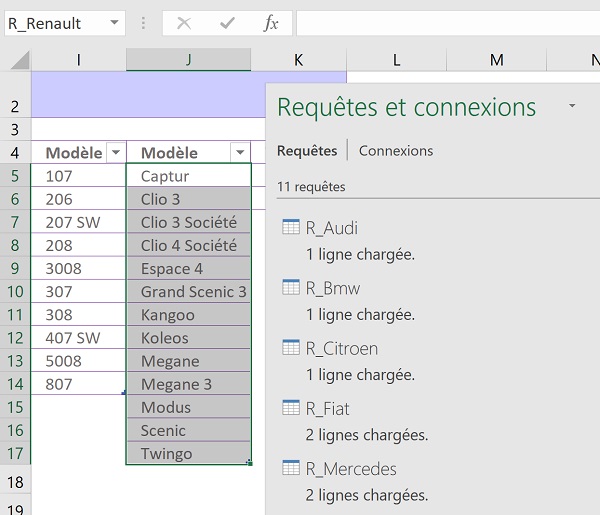Select column L header
The width and height of the screenshot is (600, 515).
(396, 60)
